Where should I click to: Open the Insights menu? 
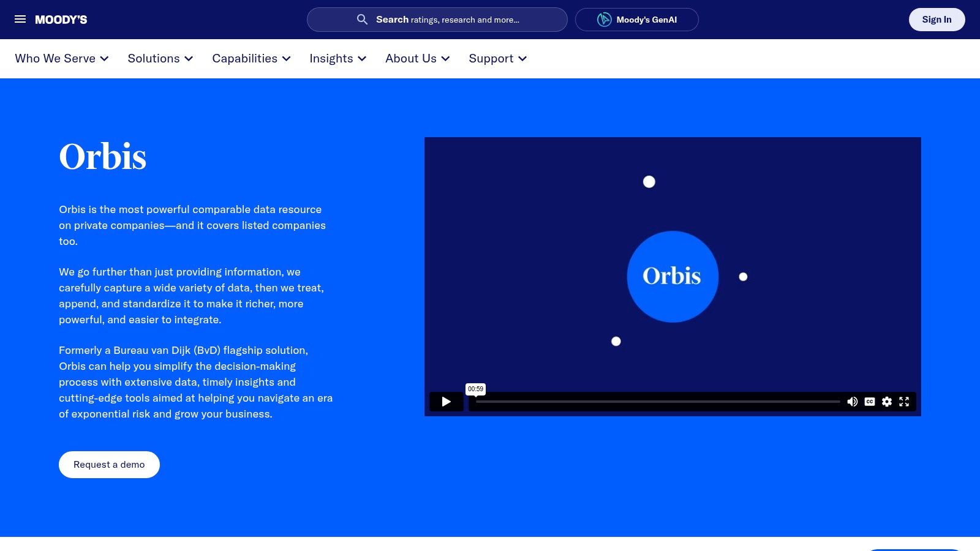(x=338, y=59)
